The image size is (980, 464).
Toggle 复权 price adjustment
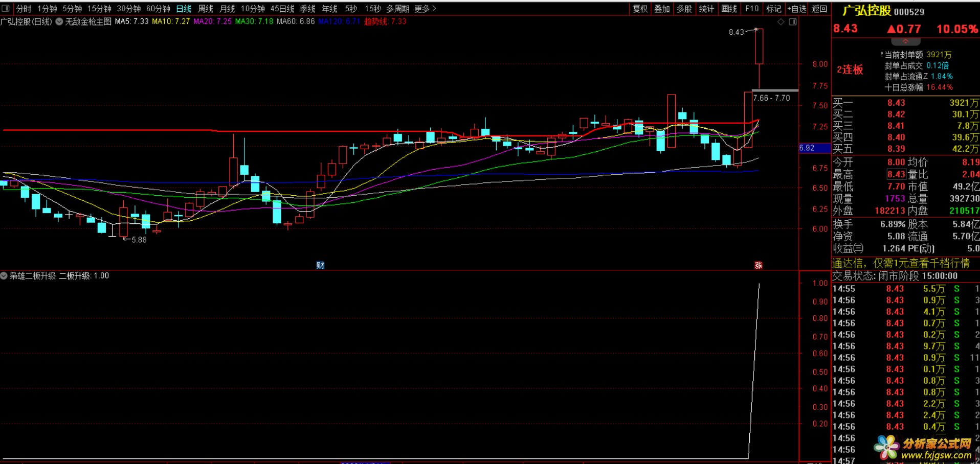click(x=640, y=9)
